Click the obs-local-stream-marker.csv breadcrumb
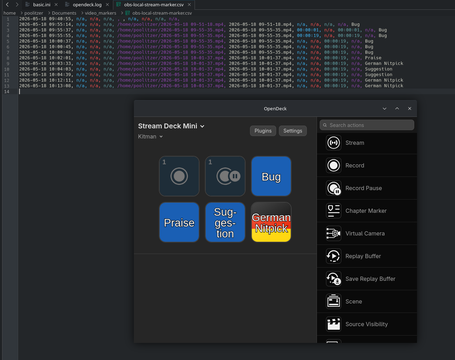 162,13
